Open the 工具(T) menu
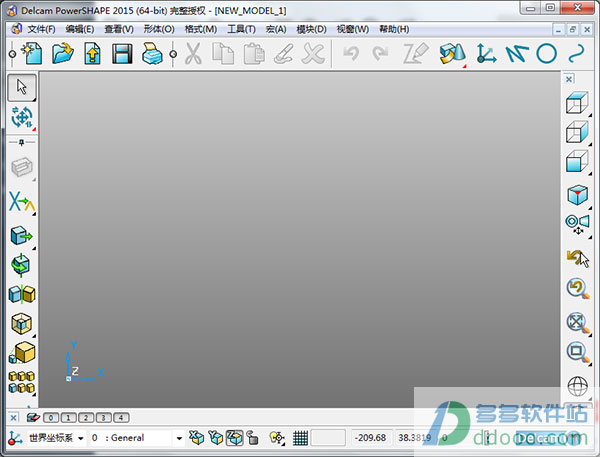Screen dimensions: 600x457 [x=241, y=29]
